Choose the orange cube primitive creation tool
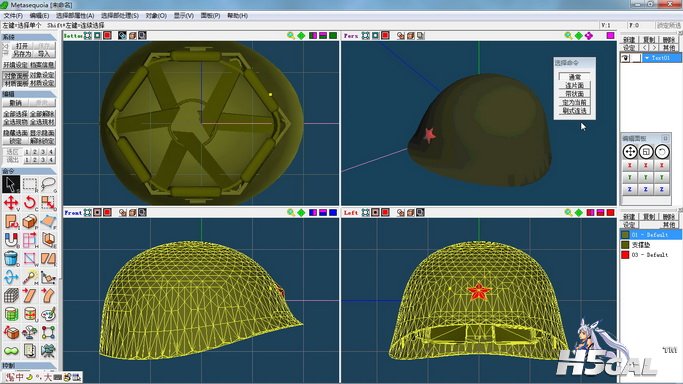The width and height of the screenshot is (683, 384). pyautogui.click(x=30, y=221)
